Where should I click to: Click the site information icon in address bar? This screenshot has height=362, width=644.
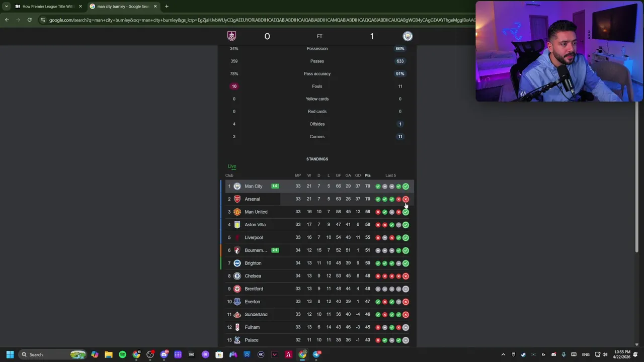pyautogui.click(x=43, y=20)
